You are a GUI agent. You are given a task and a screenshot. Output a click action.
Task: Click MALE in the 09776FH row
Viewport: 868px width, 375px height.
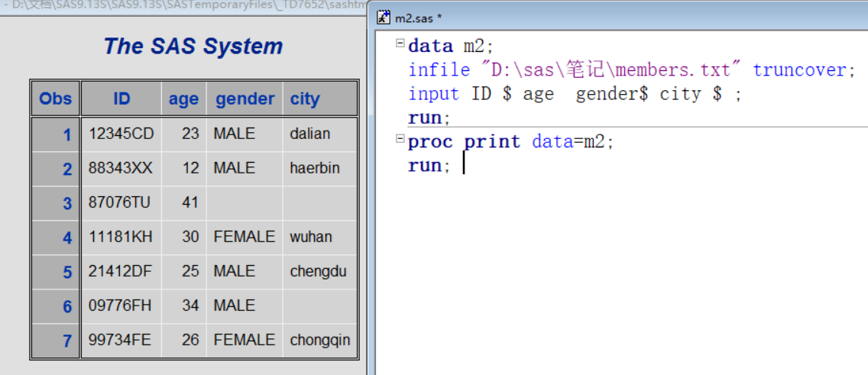click(x=234, y=305)
